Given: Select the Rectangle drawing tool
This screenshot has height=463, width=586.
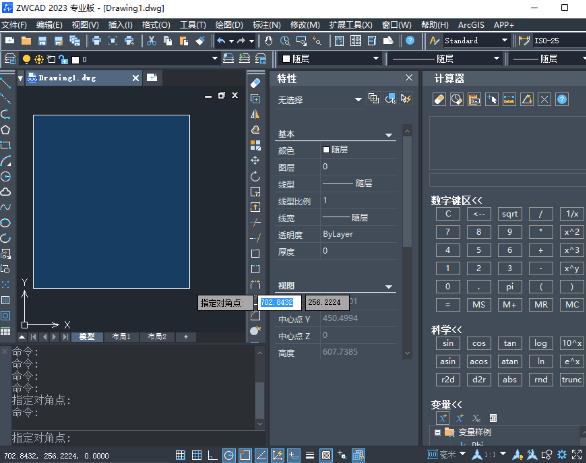Looking at the screenshot, I should [5, 145].
